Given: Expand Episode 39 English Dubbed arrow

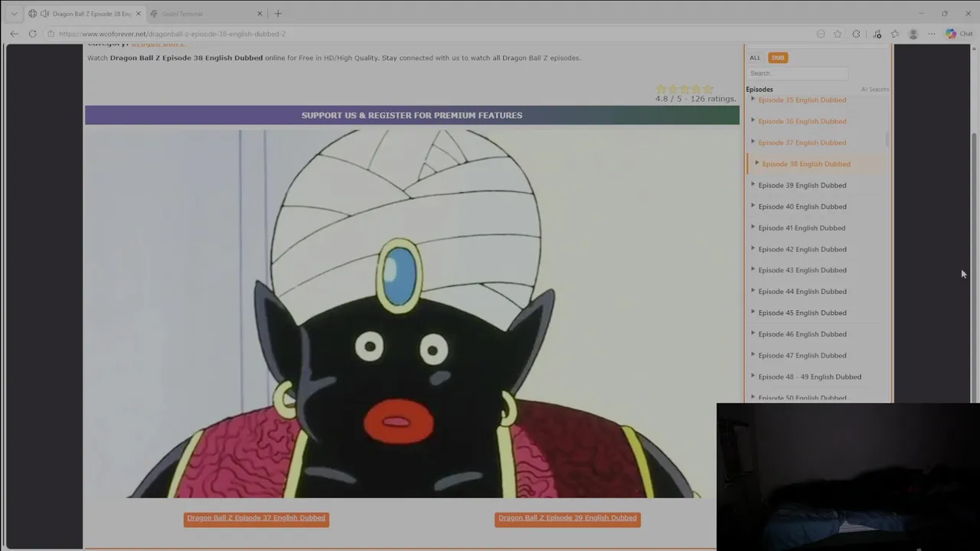Looking at the screenshot, I should click(753, 184).
